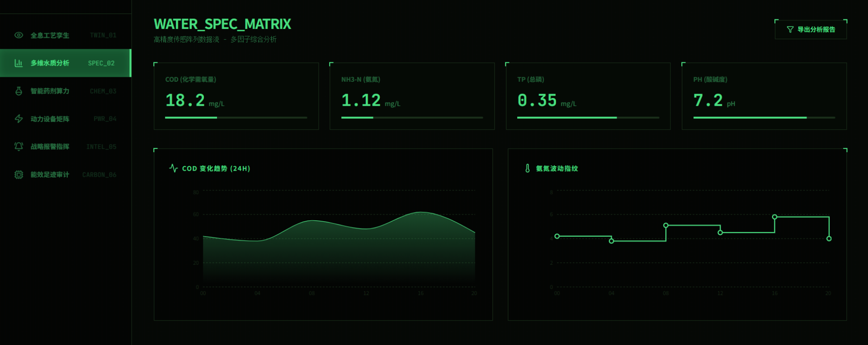Select the 能效足迹审计 navigation entry
This screenshot has height=345, width=868.
(66, 175)
